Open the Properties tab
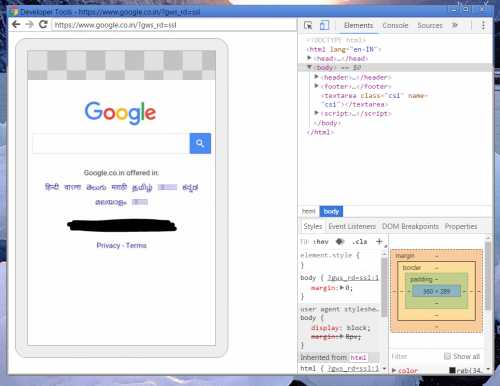The width and height of the screenshot is (500, 386). (x=461, y=226)
